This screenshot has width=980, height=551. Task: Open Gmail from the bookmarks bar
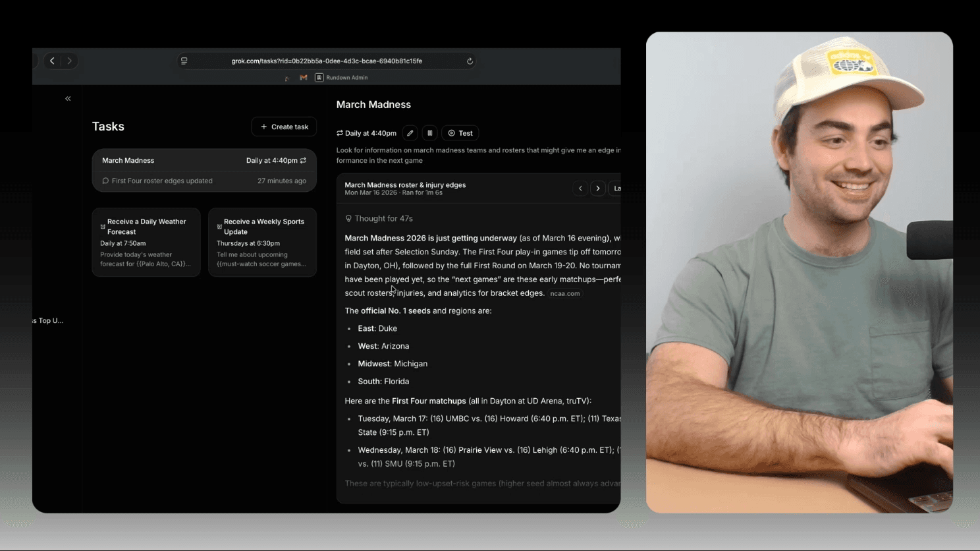pyautogui.click(x=303, y=77)
